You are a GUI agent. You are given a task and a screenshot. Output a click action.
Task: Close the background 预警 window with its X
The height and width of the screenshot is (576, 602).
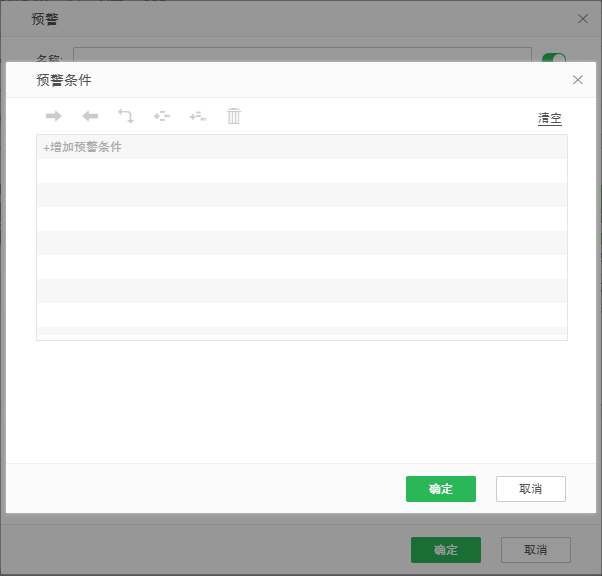click(583, 18)
